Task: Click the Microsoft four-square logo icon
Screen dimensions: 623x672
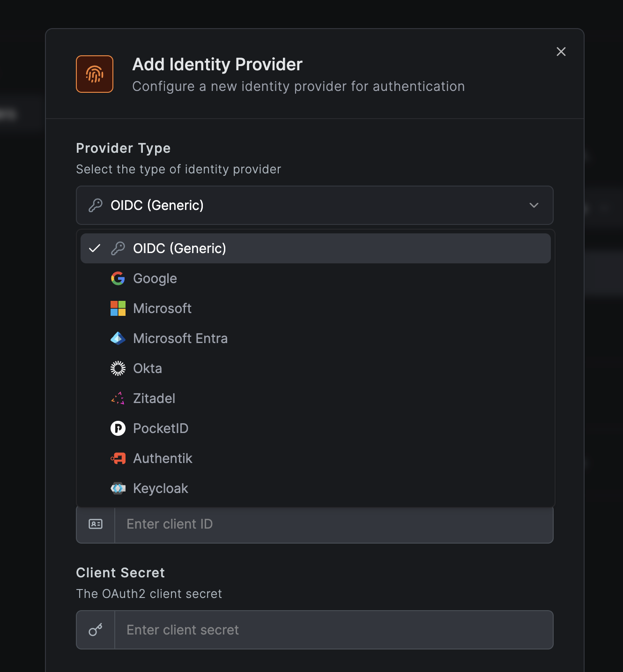Action: tap(118, 308)
